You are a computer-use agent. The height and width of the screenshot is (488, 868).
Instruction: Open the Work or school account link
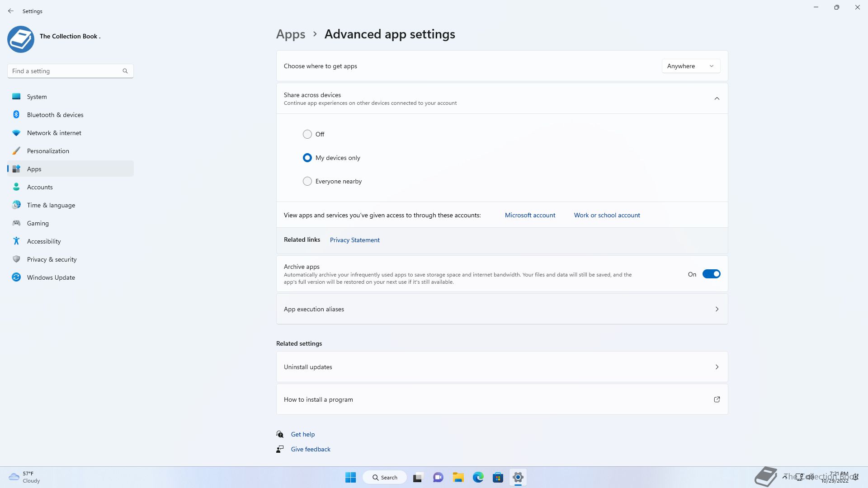point(607,215)
